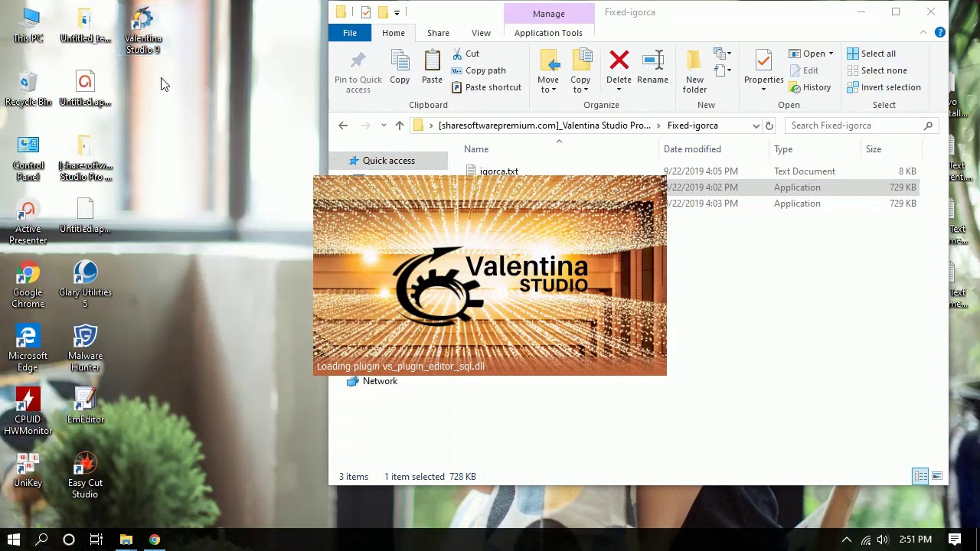
Task: Switch to large icons view layout
Action: click(937, 477)
